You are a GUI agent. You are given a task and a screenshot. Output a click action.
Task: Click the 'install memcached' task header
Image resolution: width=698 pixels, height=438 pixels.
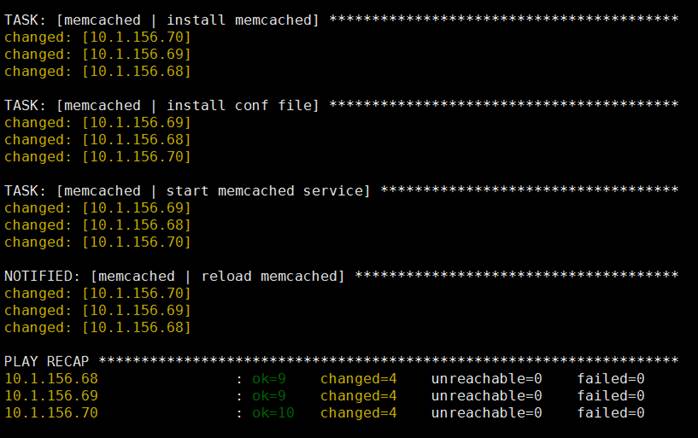tap(162, 20)
